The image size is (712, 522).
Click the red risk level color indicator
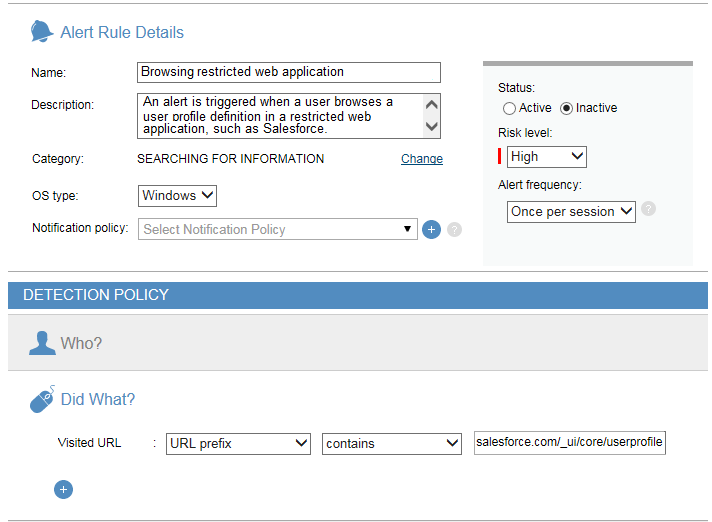(x=499, y=156)
